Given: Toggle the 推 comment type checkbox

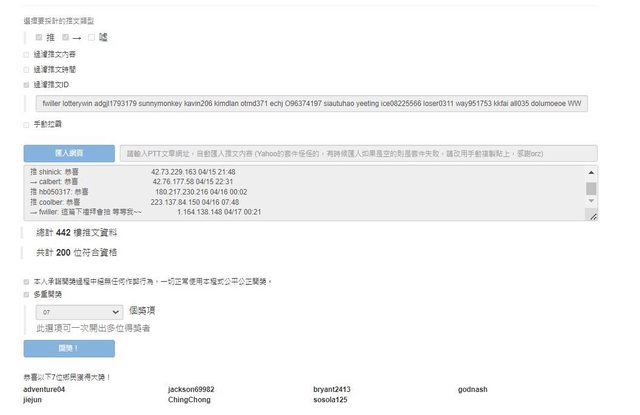Looking at the screenshot, I should click(x=38, y=37).
